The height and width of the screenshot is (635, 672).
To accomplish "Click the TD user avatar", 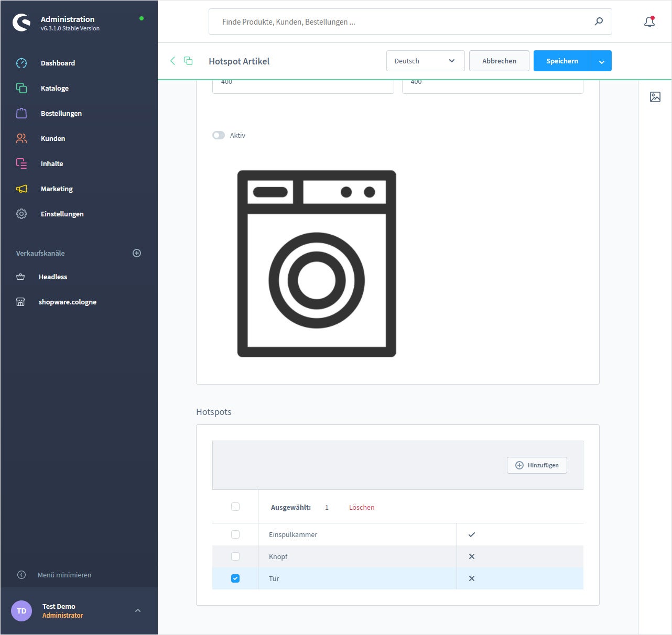I will pyautogui.click(x=21, y=611).
